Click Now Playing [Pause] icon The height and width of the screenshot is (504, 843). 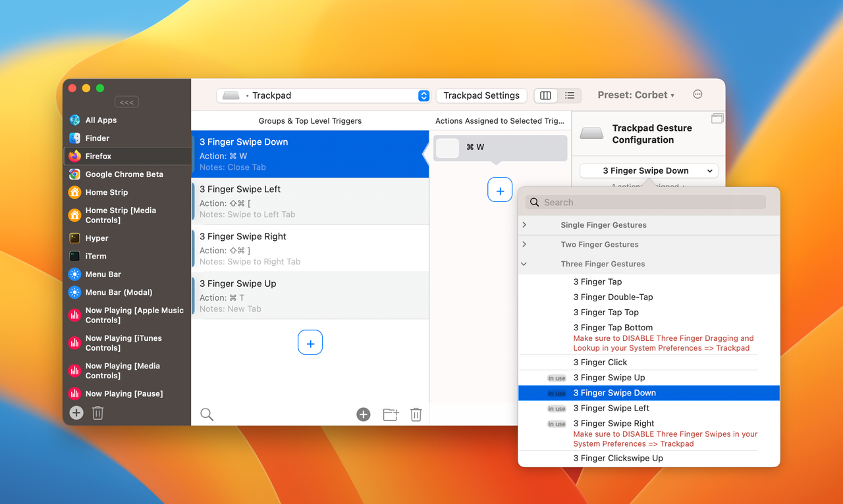pyautogui.click(x=75, y=393)
